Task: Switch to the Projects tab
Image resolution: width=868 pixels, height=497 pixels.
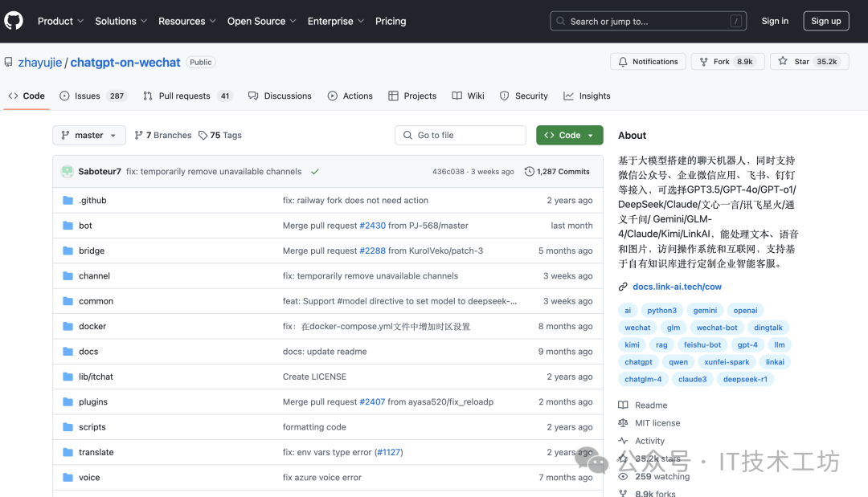Action: [412, 96]
